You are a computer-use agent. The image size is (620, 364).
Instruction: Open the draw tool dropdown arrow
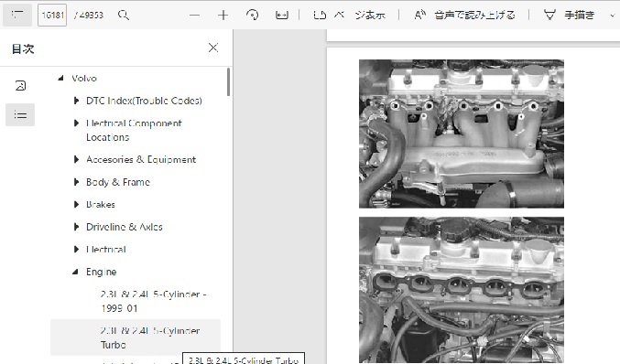click(612, 16)
